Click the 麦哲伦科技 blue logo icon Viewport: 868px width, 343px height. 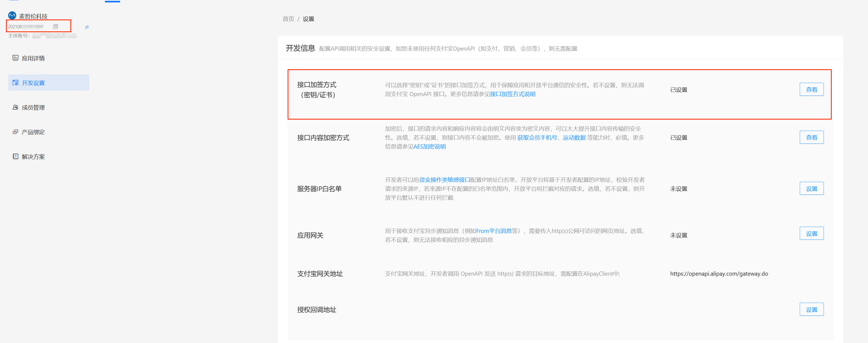tap(12, 15)
